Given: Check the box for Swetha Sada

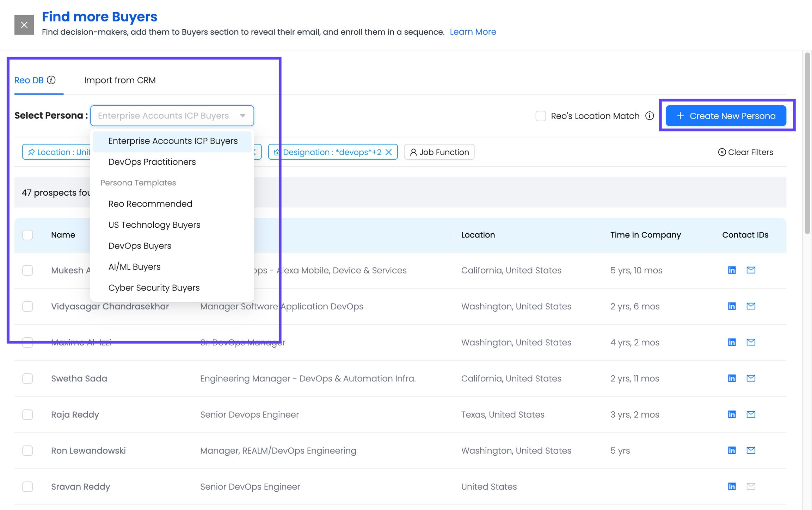Looking at the screenshot, I should 27,378.
